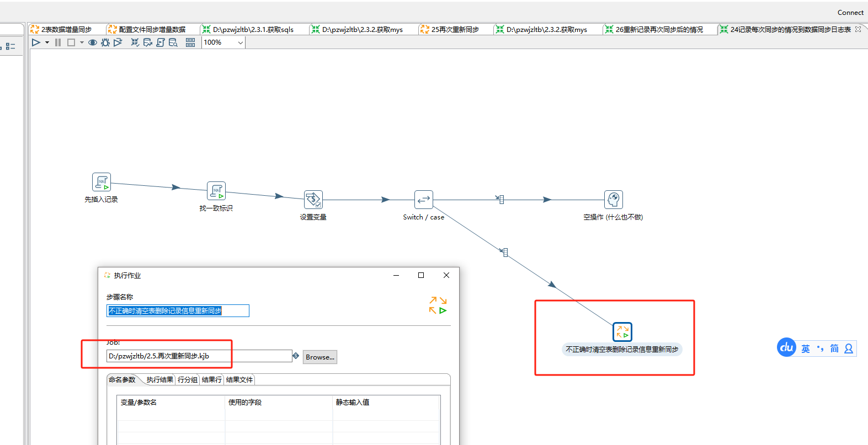This screenshot has width=868, height=445.
Task: Switch to the 26重新记录再次同步后的情况 tab
Action: pos(659,29)
